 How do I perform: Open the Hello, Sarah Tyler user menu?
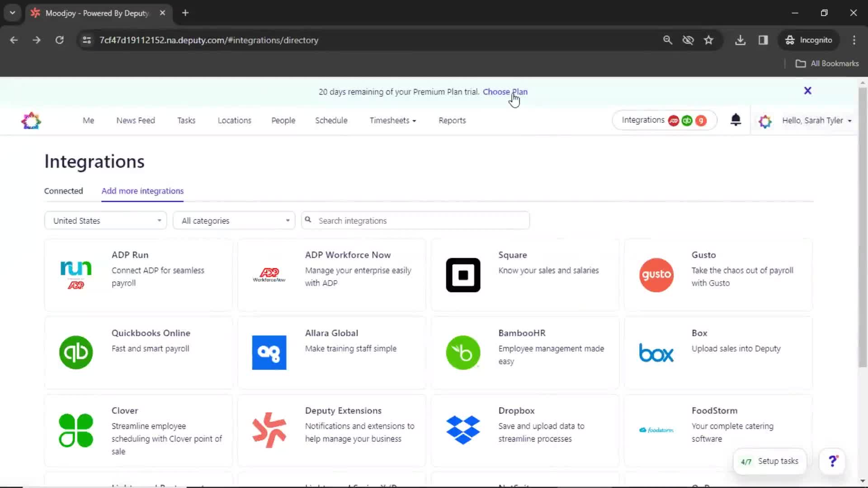click(x=816, y=121)
